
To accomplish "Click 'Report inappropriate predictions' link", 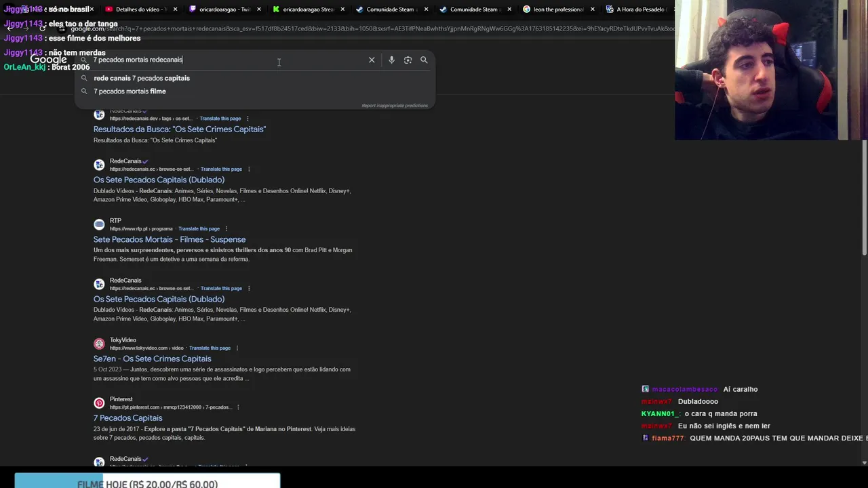I will [395, 106].
